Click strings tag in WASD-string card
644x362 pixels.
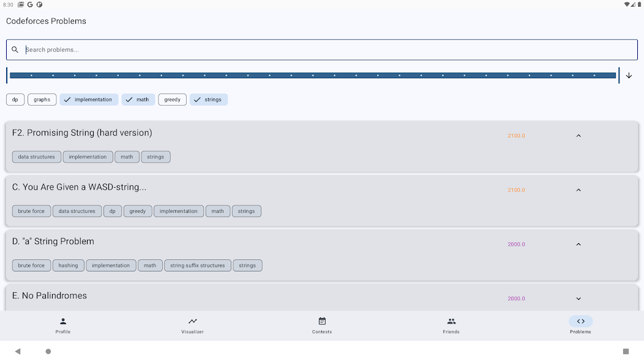tap(247, 211)
